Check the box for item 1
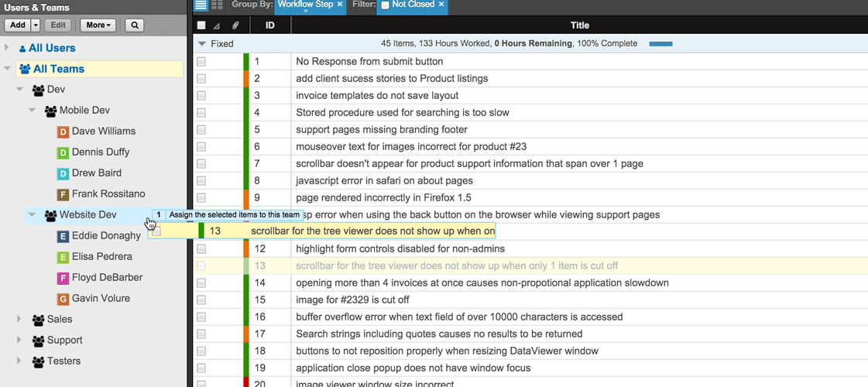The width and height of the screenshot is (868, 387). click(x=201, y=61)
